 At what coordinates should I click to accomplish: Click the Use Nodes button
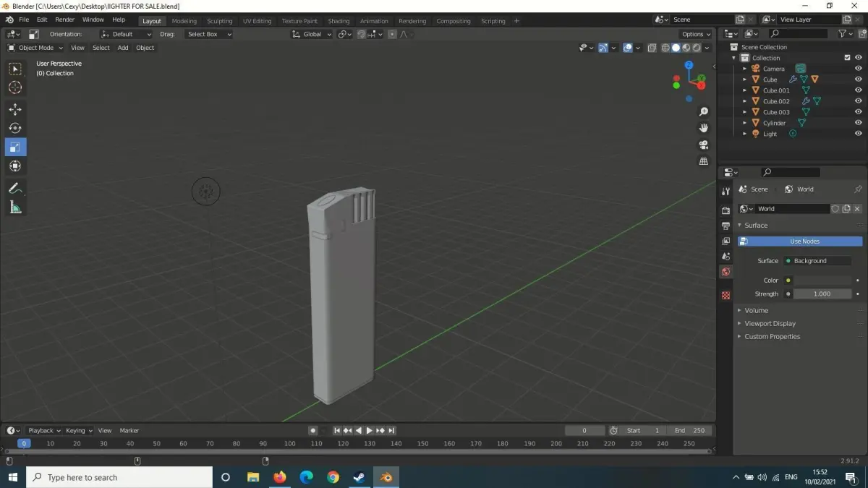(800, 241)
